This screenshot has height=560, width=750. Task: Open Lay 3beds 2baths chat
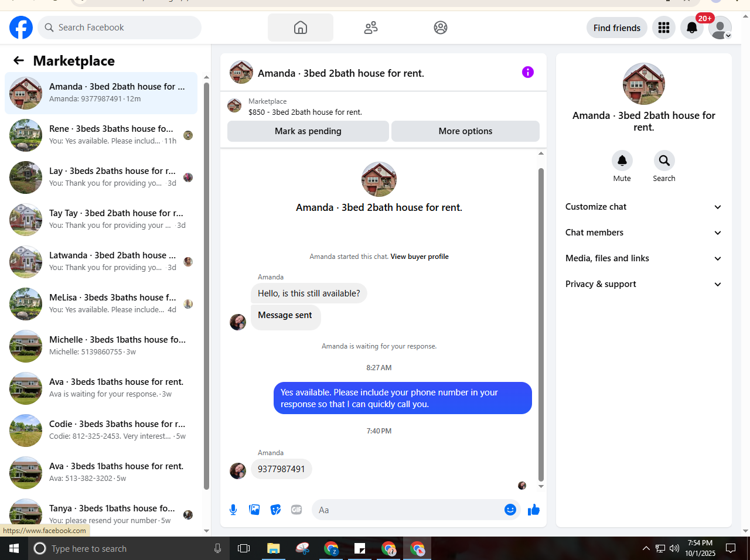click(101, 177)
